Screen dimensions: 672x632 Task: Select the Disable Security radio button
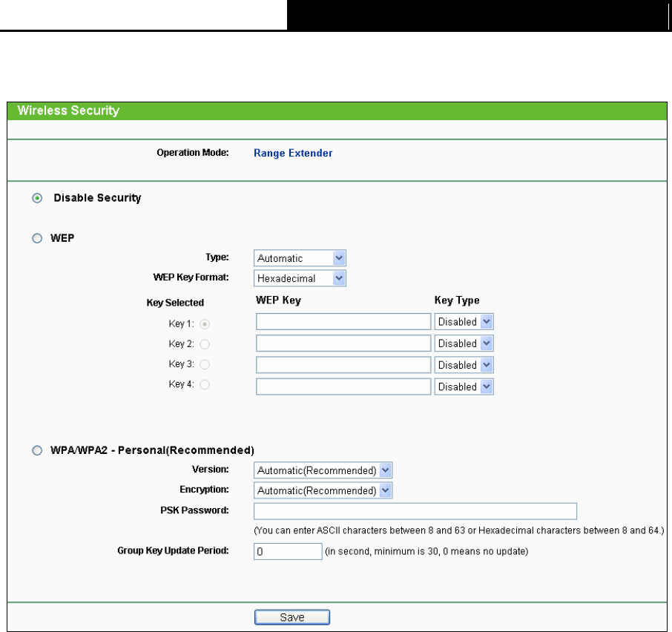37,198
